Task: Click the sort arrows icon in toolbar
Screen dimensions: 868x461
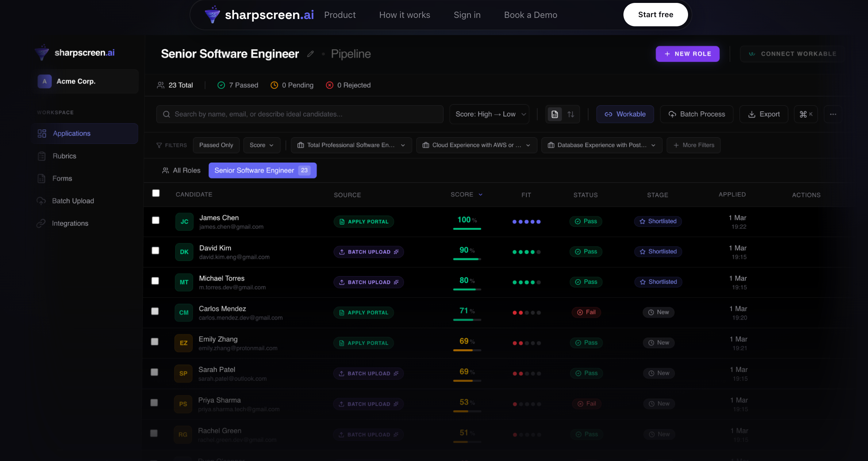Action: [571, 114]
